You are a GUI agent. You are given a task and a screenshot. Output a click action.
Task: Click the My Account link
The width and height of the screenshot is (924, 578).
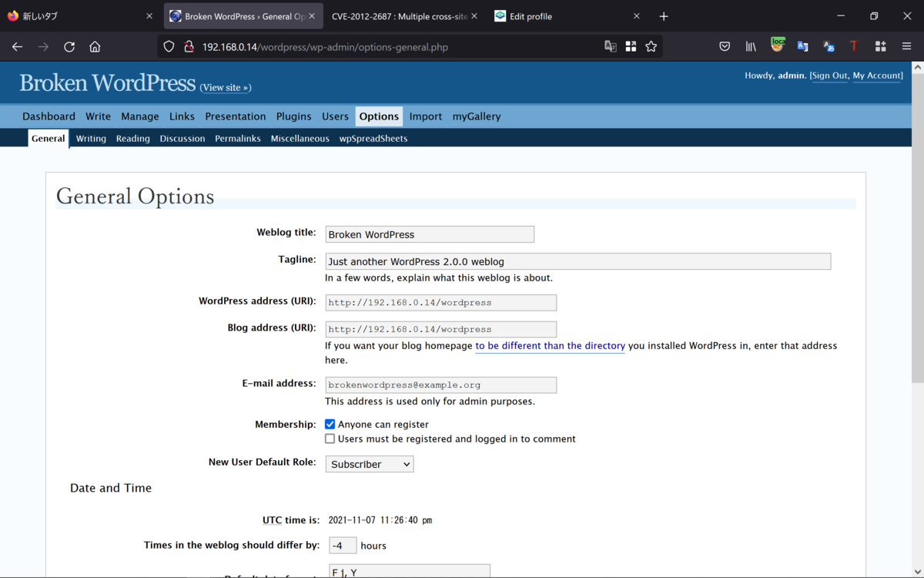pyautogui.click(x=877, y=76)
